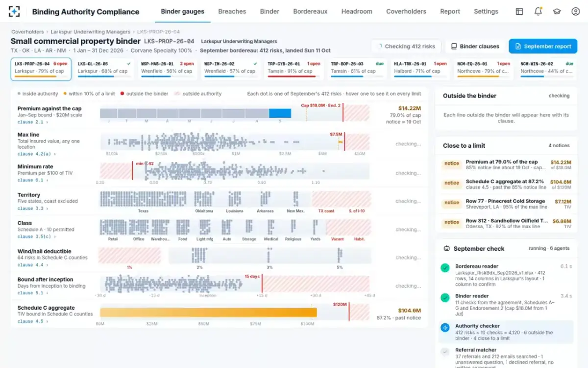This screenshot has height=368, width=588.
Task: Open the notifications bell
Action: 538,11
